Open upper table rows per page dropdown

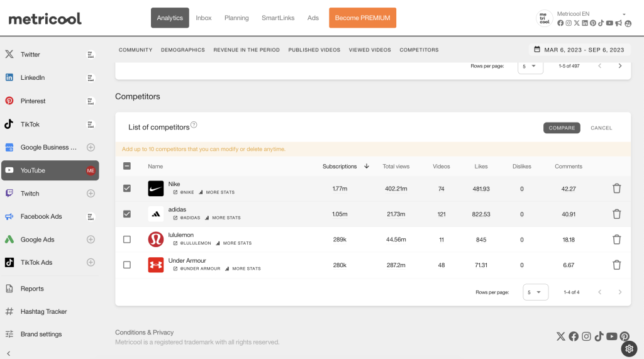tap(530, 67)
